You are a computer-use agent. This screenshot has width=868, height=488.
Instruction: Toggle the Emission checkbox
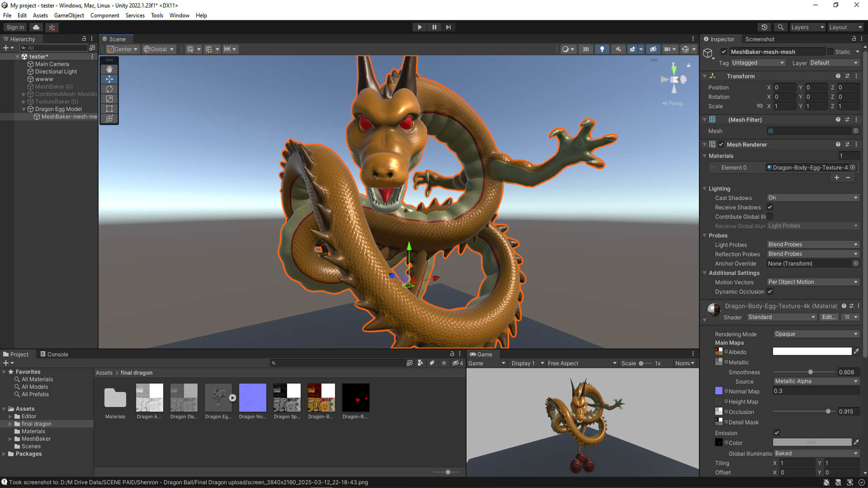(x=777, y=433)
